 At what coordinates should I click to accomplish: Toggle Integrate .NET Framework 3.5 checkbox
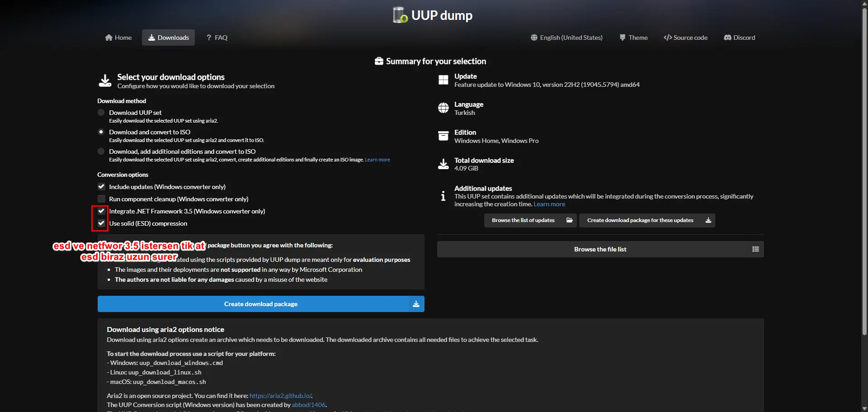coord(101,211)
